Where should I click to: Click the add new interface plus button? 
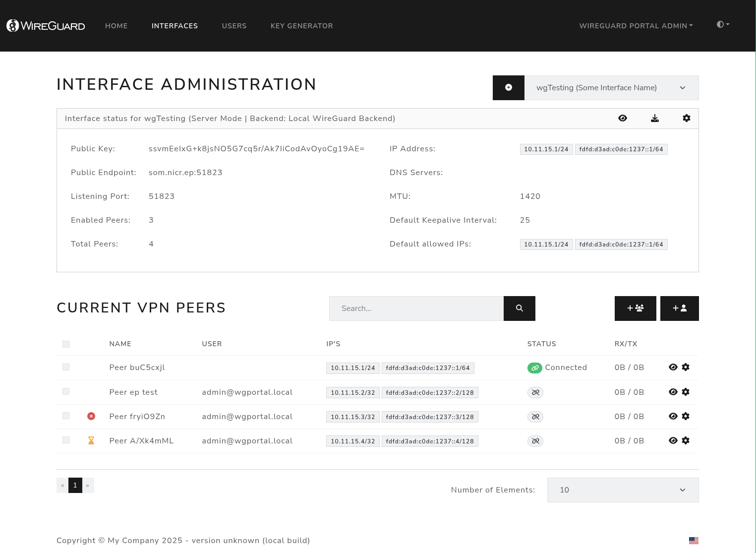coord(508,88)
